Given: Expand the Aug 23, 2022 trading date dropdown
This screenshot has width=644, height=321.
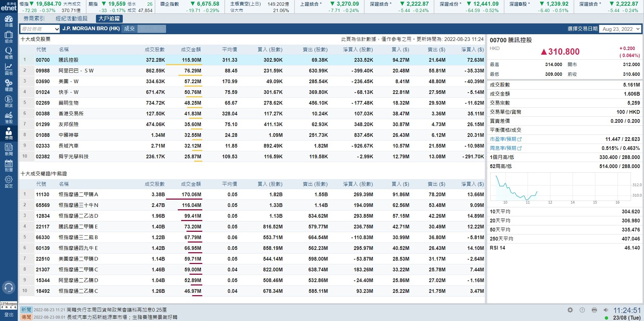Looking at the screenshot, I should point(620,29).
